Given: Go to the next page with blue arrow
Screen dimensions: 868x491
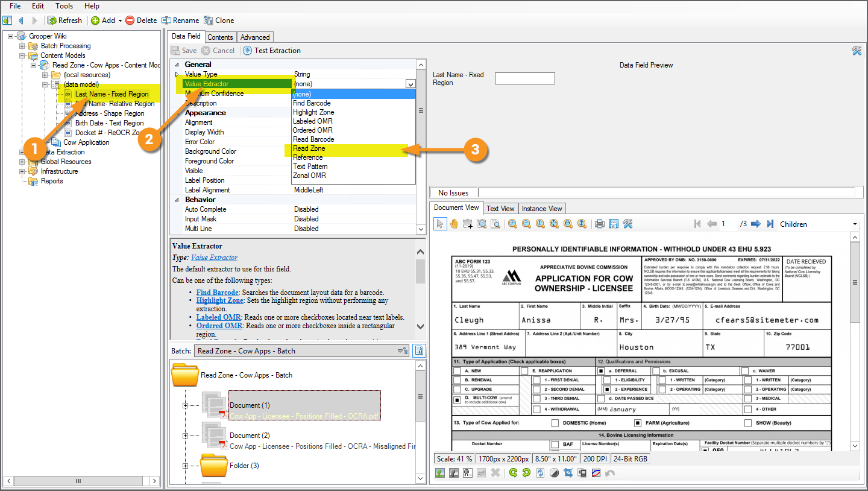Looking at the screenshot, I should coord(756,224).
